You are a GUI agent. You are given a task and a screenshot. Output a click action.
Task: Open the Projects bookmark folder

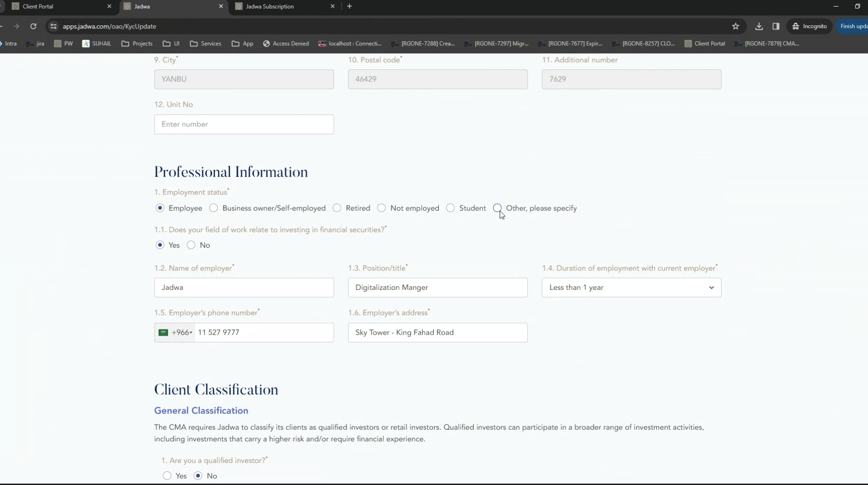tap(137, 44)
